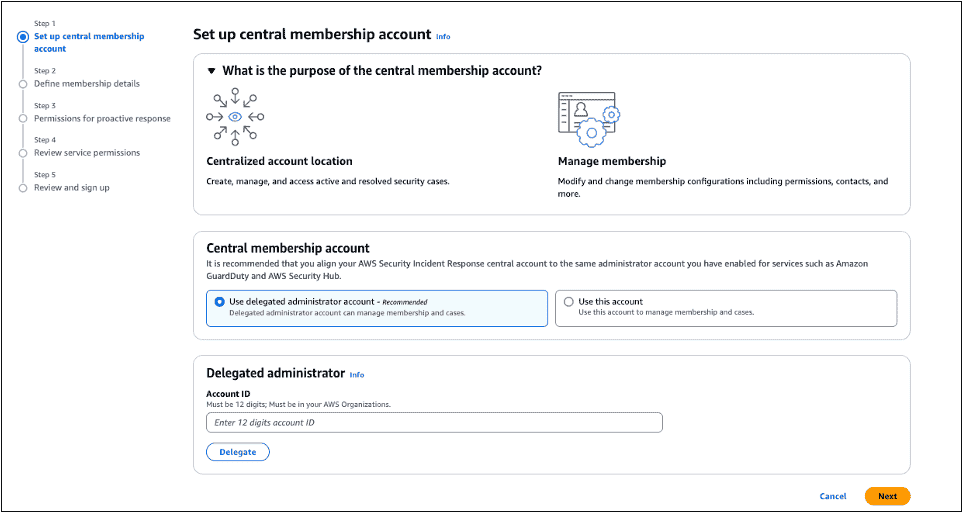Open Review and sign up step

[72, 188]
